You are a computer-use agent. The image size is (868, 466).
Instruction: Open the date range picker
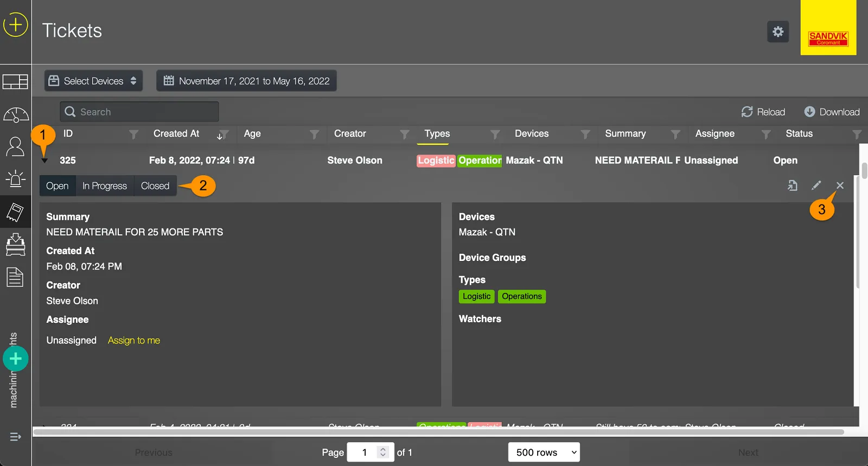tap(247, 81)
